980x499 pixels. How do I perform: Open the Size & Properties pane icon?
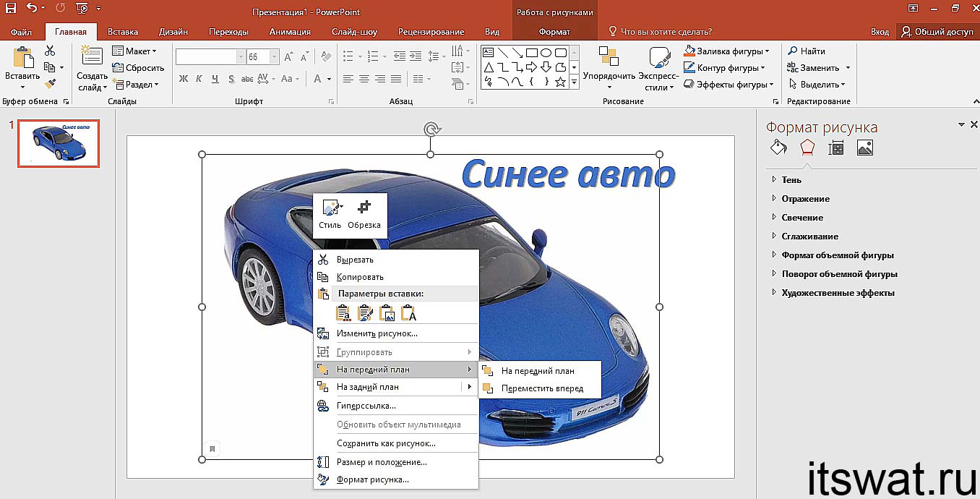(835, 148)
